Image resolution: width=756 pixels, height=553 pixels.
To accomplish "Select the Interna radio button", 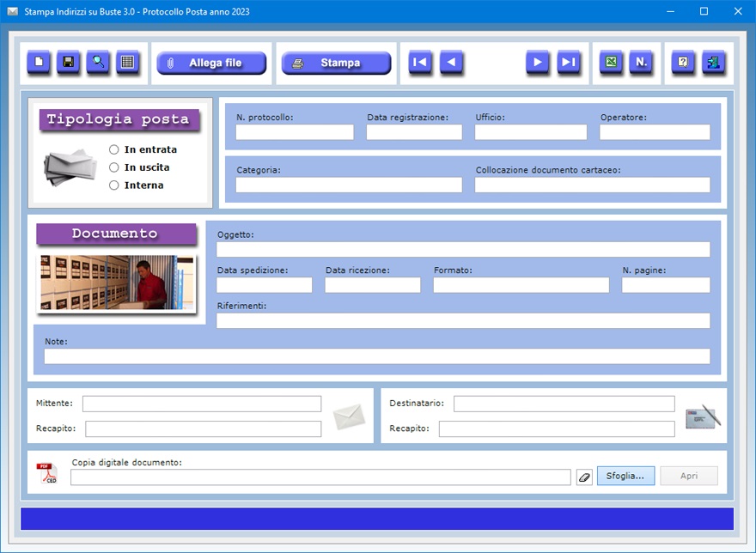I will pos(113,185).
